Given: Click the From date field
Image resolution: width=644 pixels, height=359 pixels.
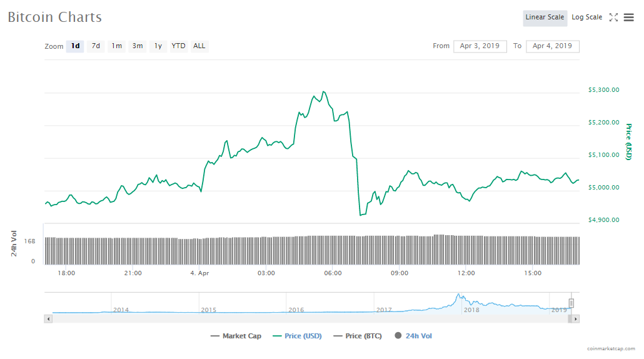Looking at the screenshot, I should point(480,46).
